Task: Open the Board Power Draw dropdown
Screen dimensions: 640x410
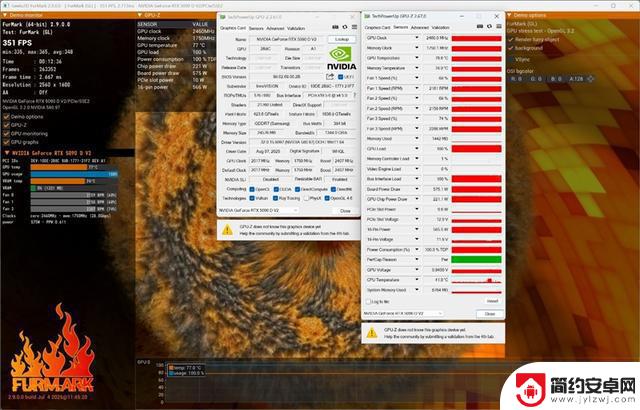Action: 417,189
